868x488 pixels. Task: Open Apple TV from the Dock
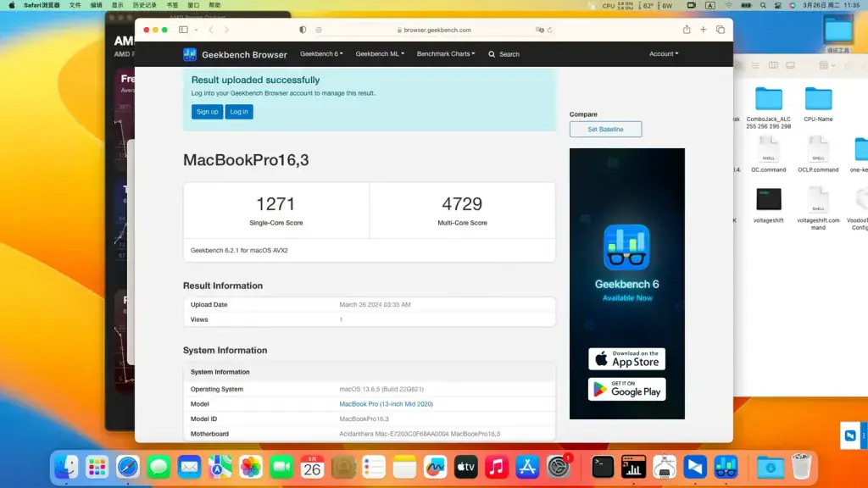coord(465,467)
